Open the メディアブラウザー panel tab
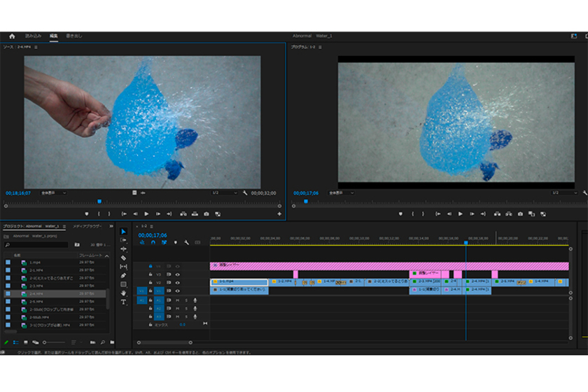This screenshot has height=392, width=588. pos(87,227)
